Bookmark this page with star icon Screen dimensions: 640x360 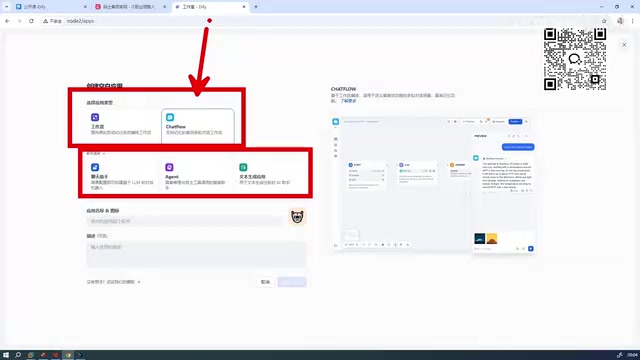coord(604,21)
